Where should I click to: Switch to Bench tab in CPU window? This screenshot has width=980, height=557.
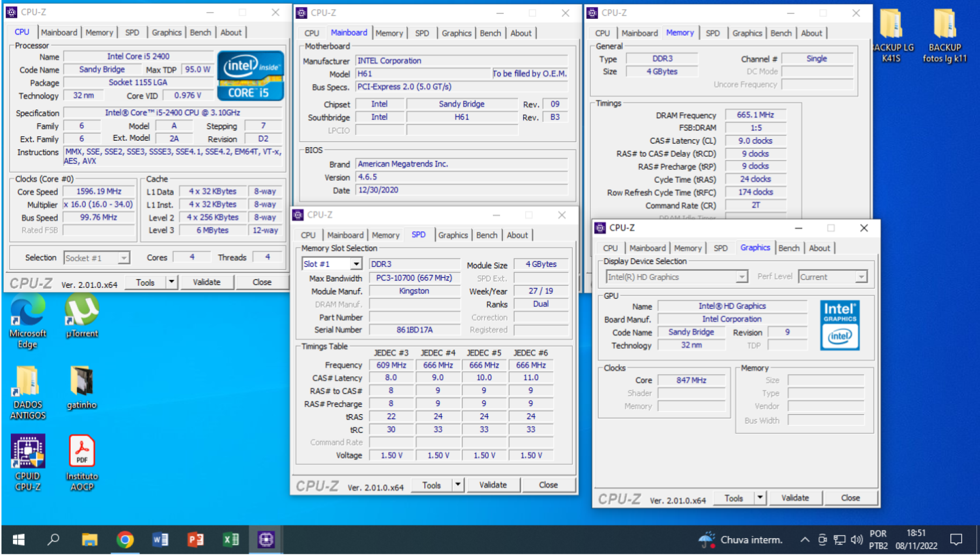[x=201, y=32]
